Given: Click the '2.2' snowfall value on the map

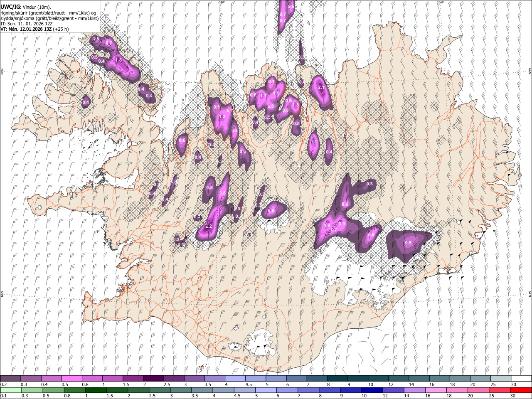Looking at the screenshot, I should 209,227.
